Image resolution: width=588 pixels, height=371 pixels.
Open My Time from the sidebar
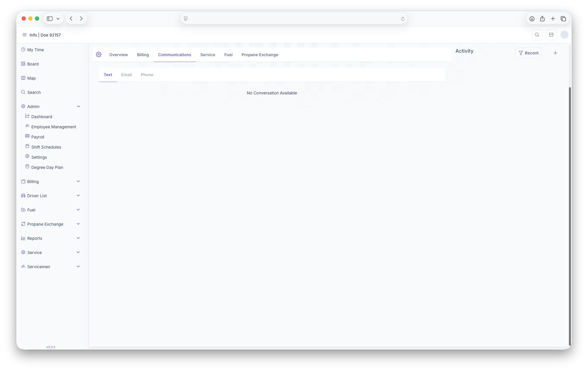(35, 50)
